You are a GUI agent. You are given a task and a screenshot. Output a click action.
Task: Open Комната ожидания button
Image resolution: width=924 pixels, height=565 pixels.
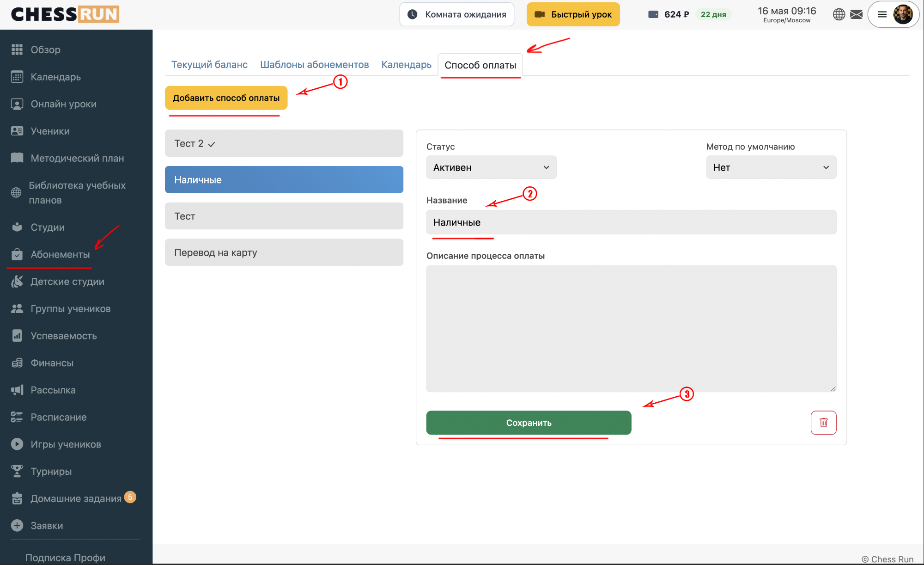(x=456, y=14)
